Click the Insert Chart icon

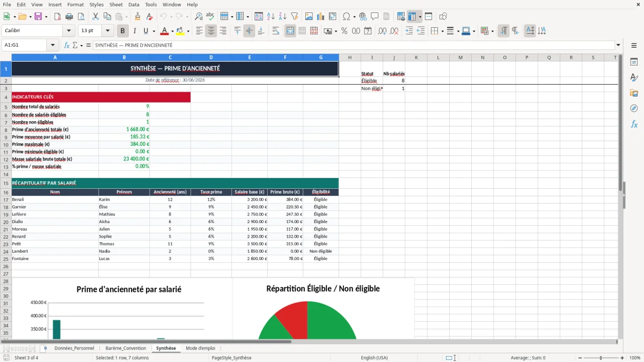point(321,17)
